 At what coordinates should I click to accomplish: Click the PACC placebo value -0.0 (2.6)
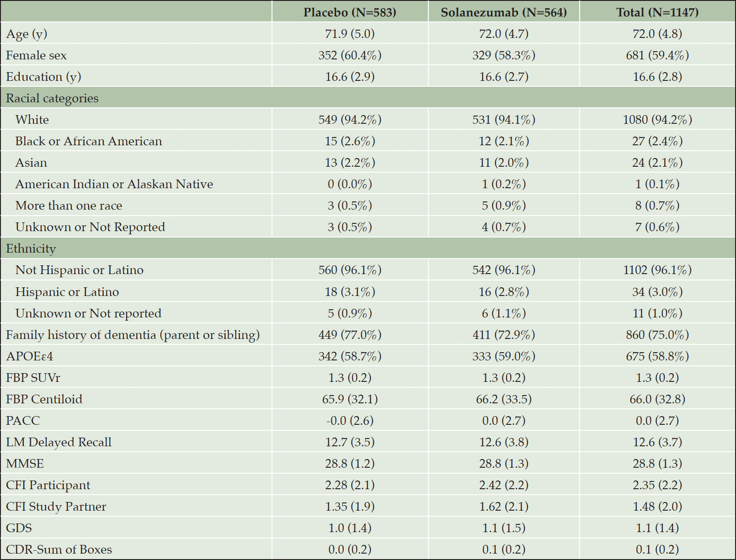pos(350,421)
